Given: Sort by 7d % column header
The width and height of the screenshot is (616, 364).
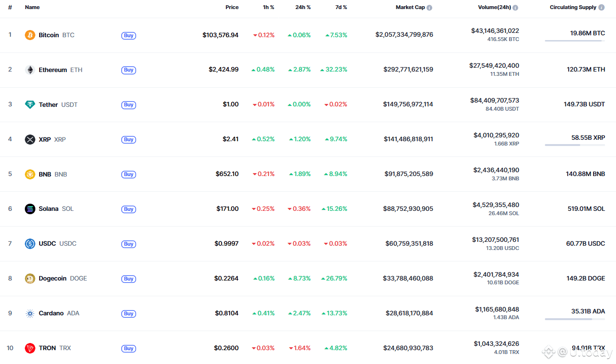Looking at the screenshot, I should click(341, 8).
